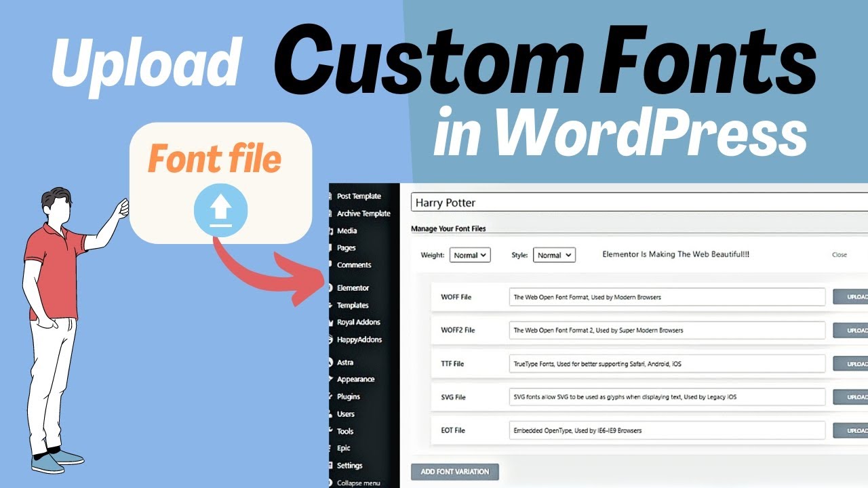This screenshot has height=488, width=868.
Task: Open the Style dropdown
Action: (x=555, y=256)
